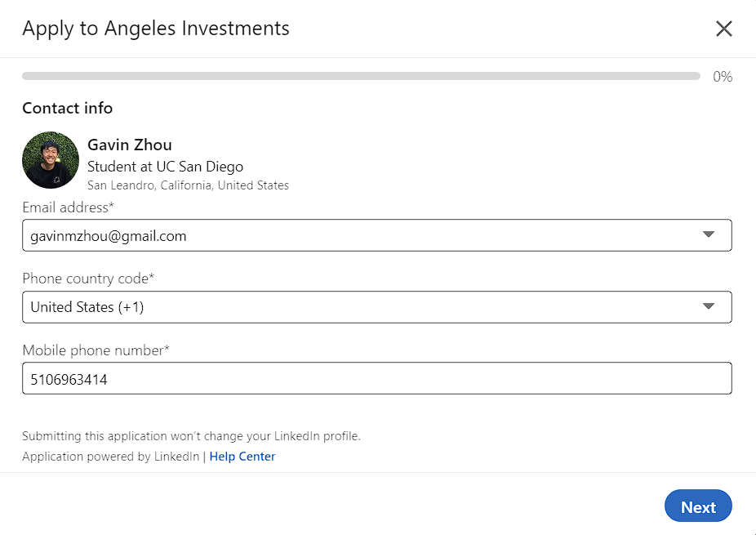Click the Contact info section heading
This screenshot has height=535, width=756.
(x=67, y=108)
